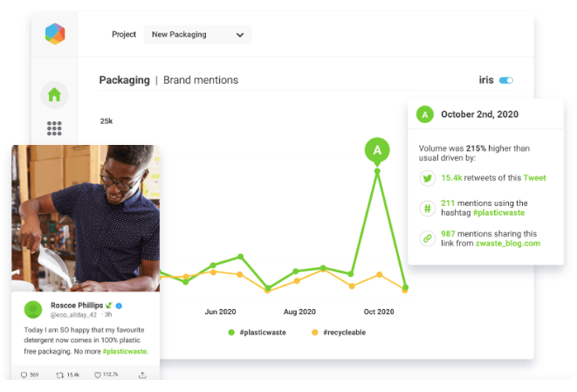577x392 pixels.
Task: Go to the Home sidebar icon
Action: click(x=54, y=94)
